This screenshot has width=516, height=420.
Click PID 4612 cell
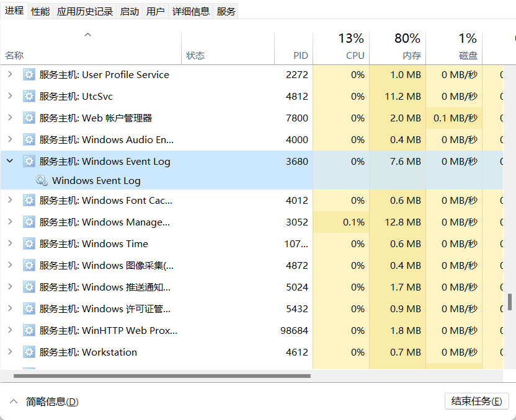click(x=297, y=352)
